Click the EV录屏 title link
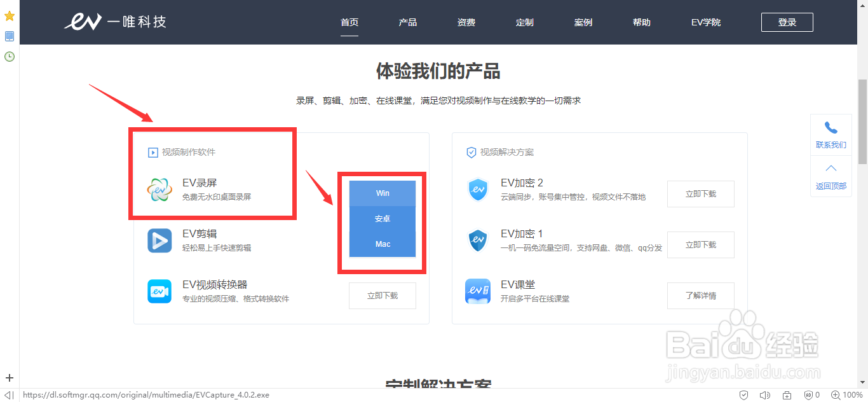Screen dimensions: 868x402 (x=200, y=183)
